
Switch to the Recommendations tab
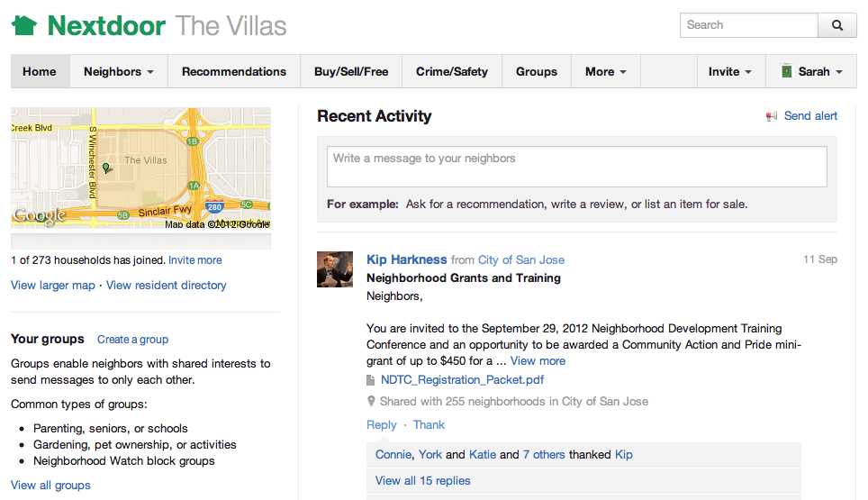point(234,71)
